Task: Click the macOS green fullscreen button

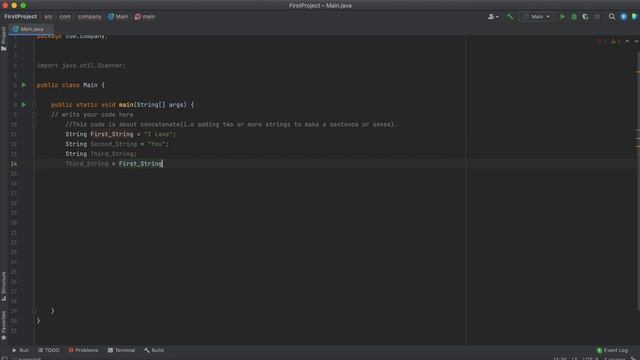Action: 23,5
